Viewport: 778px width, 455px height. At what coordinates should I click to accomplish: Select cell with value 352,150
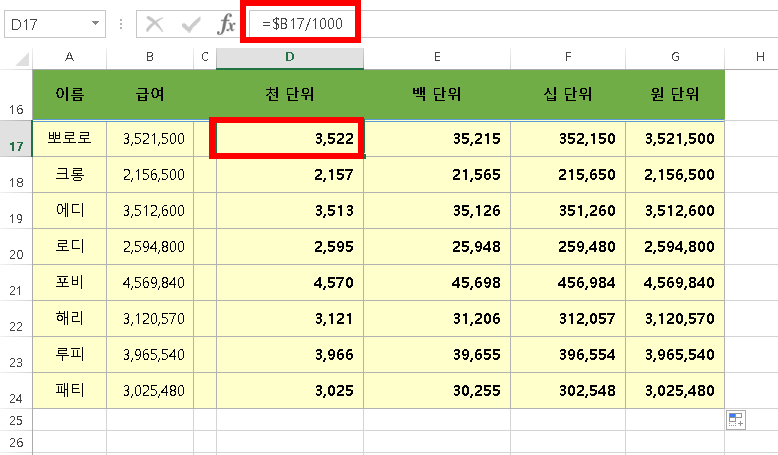pos(568,138)
